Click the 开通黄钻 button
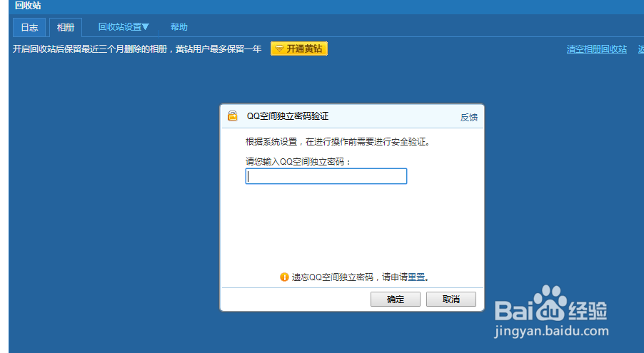The width and height of the screenshot is (644, 353). click(x=299, y=48)
